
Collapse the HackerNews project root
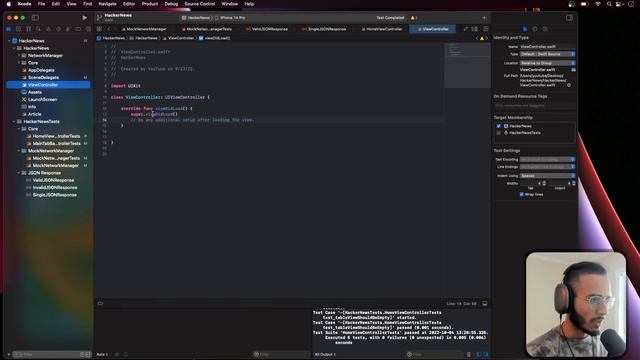pos(9,41)
